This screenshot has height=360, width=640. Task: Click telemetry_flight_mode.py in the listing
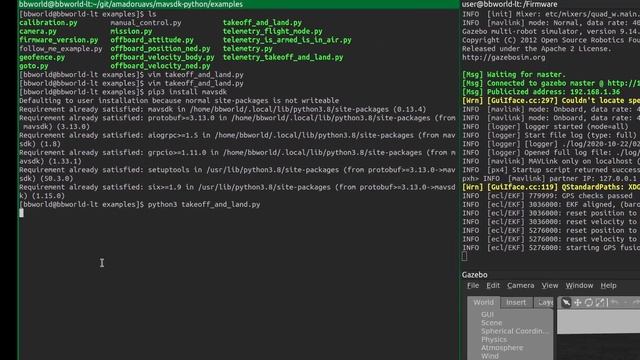coord(273,31)
